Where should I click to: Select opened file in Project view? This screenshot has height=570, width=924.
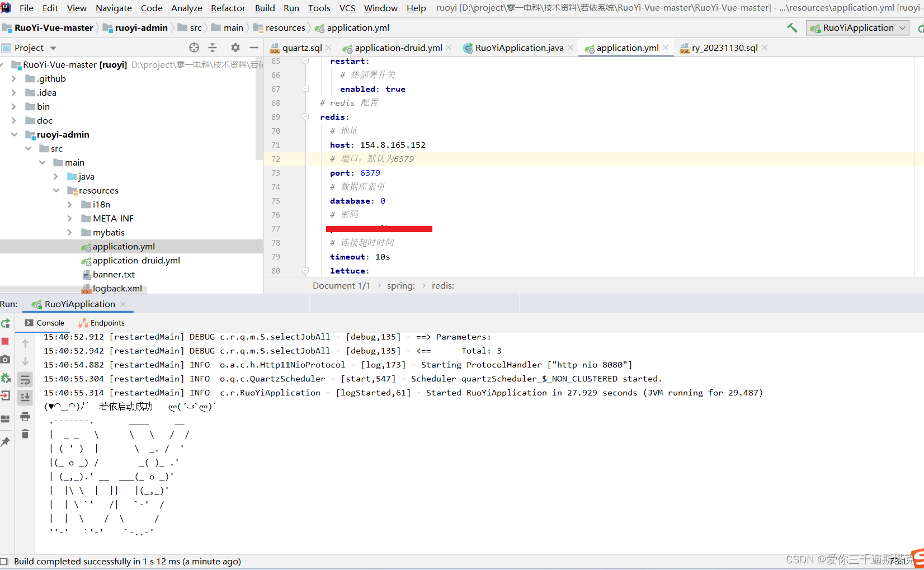[x=194, y=48]
